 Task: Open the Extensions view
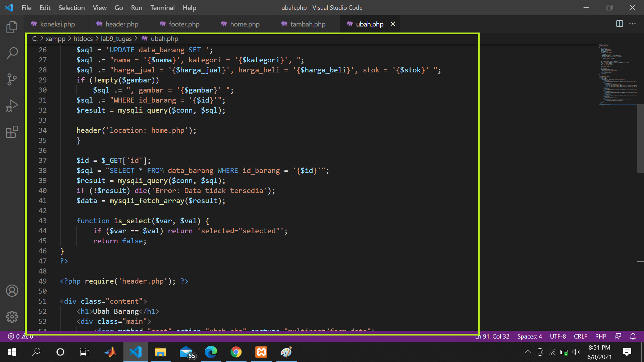point(12,132)
